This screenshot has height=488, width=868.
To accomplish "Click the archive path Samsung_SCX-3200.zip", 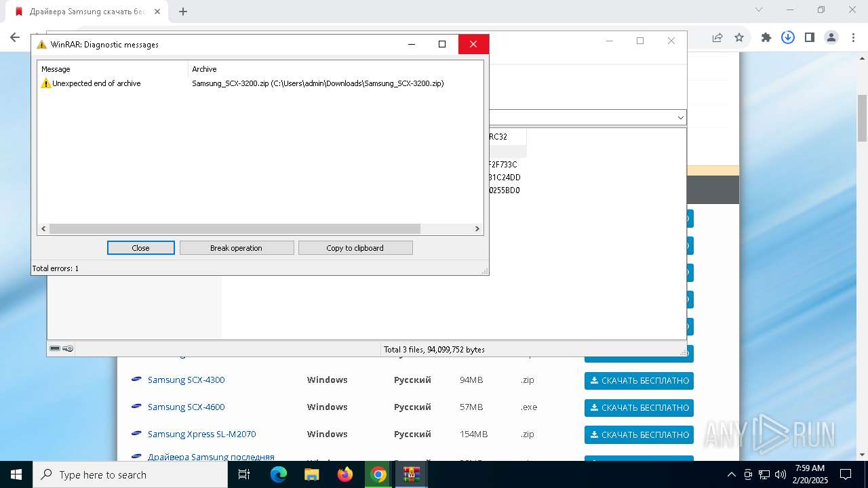I will coord(318,83).
